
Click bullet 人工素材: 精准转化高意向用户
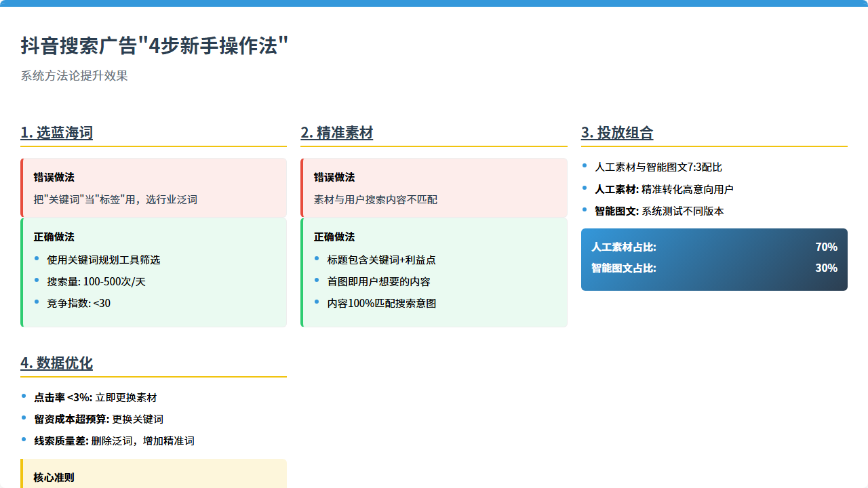[x=664, y=189]
